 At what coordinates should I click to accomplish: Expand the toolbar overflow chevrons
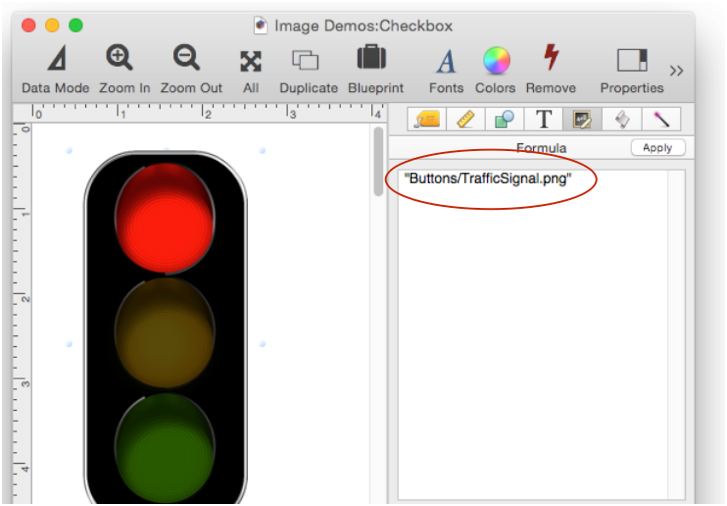tap(676, 71)
